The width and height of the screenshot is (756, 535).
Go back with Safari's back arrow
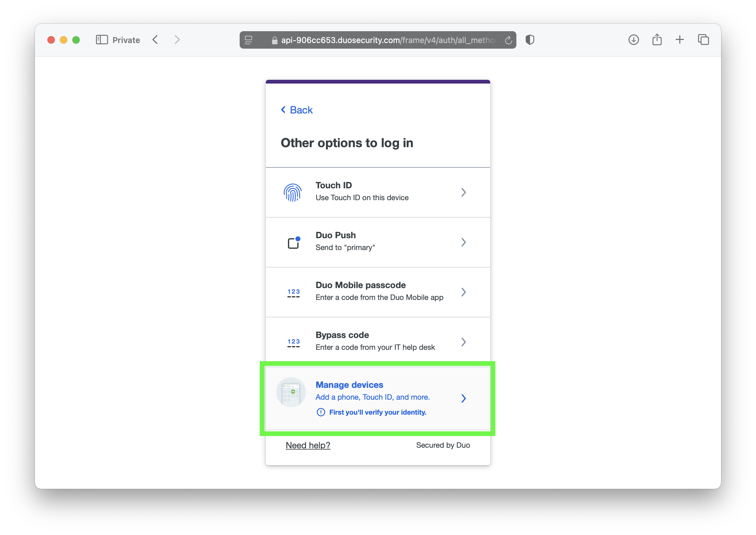[156, 40]
